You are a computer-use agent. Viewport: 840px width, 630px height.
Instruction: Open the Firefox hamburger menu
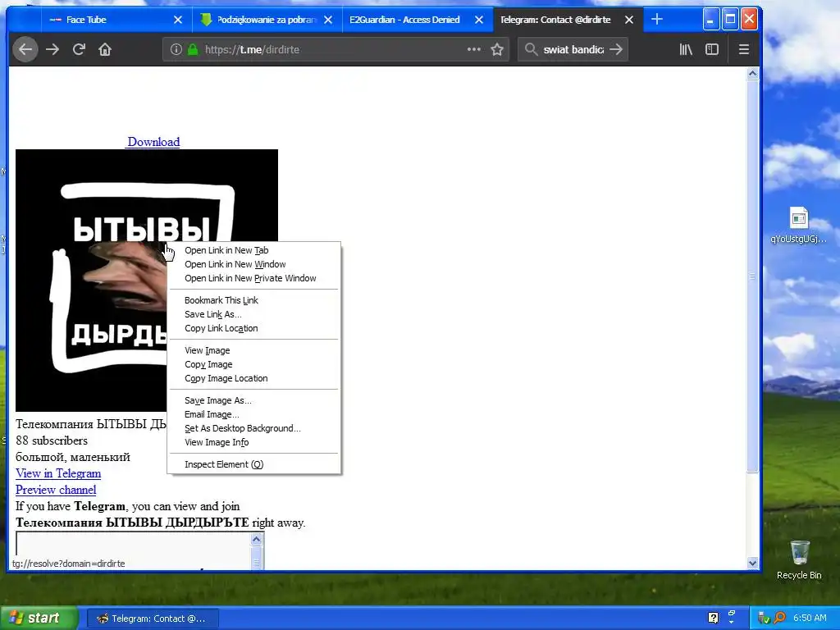point(743,50)
